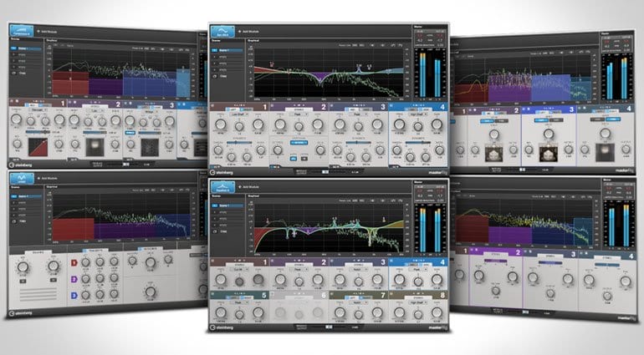
Task: Click the Copy scene icon in Limiter window
Action: 13,221
